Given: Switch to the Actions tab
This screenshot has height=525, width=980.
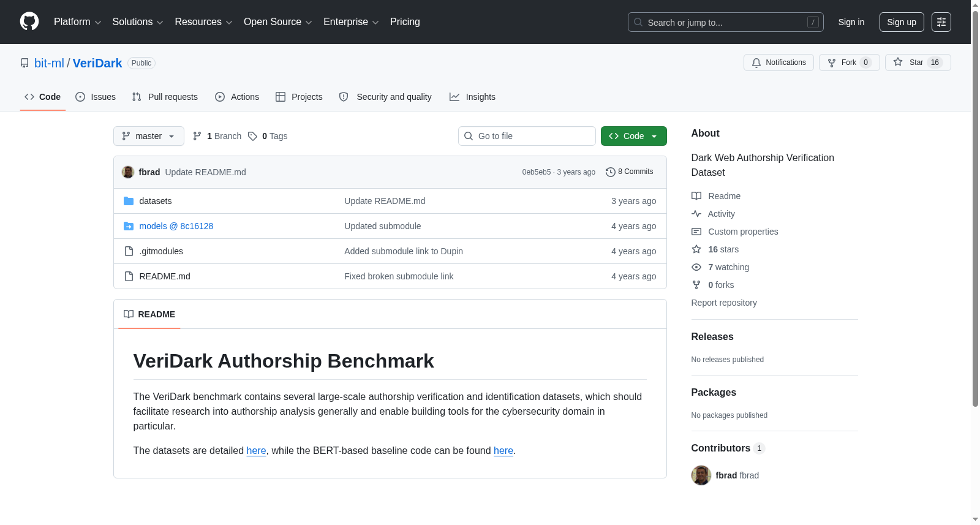Looking at the screenshot, I should click(237, 97).
